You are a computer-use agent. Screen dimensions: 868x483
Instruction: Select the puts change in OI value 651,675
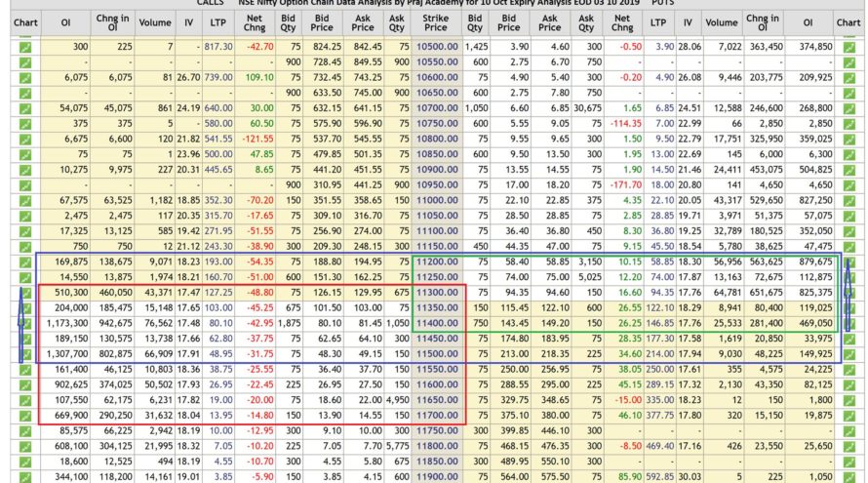coord(767,293)
